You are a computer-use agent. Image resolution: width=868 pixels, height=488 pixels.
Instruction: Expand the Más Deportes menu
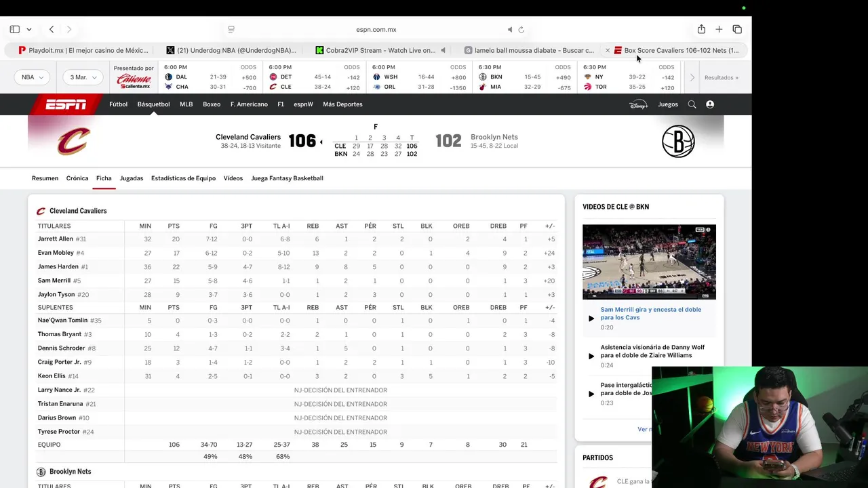342,104
